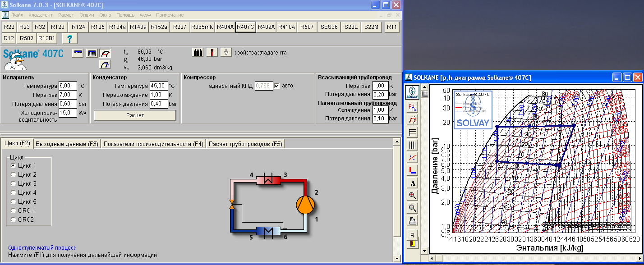This screenshot has width=644, height=265.
Task: Select the R410A refrigerant button
Action: [x=286, y=27]
